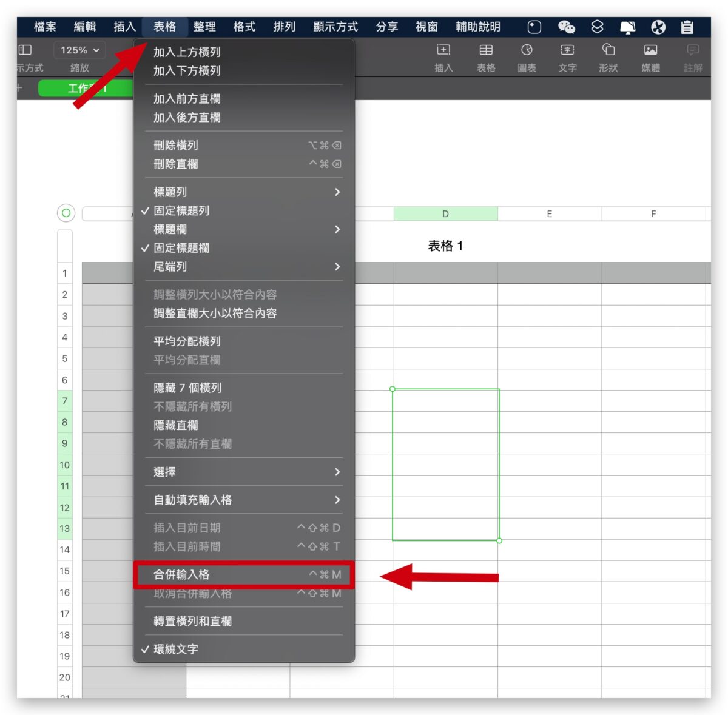Open the 排列 menu
728x715 pixels.
(284, 27)
